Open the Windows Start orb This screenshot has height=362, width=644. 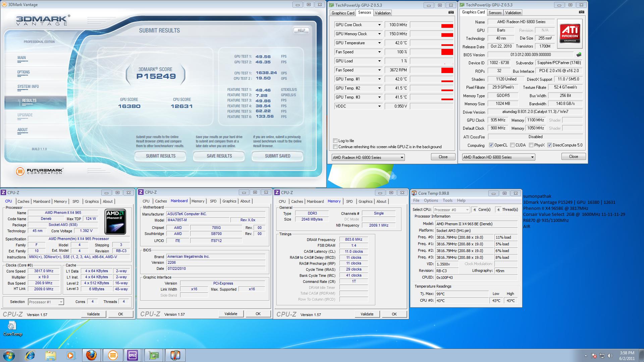coord(9,355)
